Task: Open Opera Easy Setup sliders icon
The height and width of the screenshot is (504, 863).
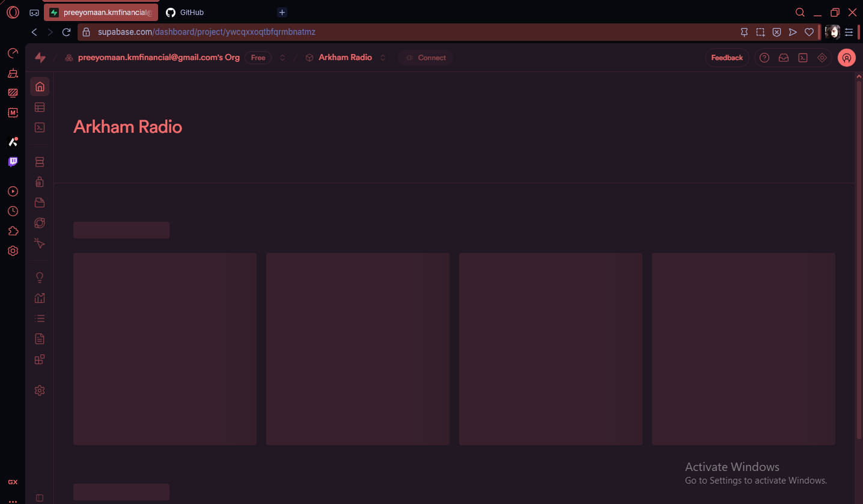Action: pos(849,32)
